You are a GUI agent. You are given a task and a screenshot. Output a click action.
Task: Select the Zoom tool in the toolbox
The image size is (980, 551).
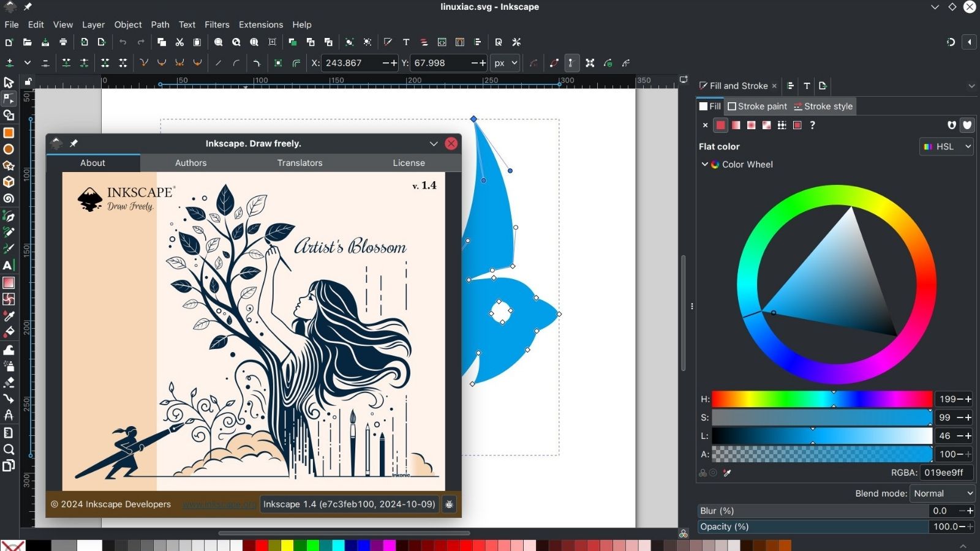click(x=9, y=449)
